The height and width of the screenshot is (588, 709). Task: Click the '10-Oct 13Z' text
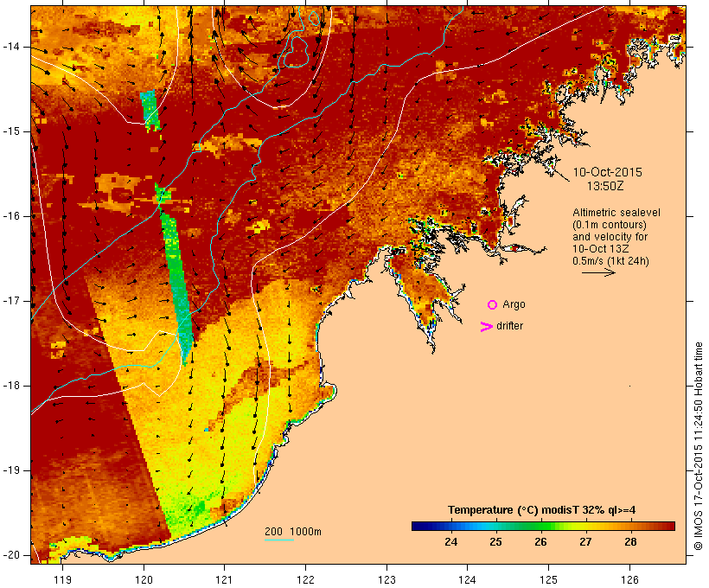600,249
